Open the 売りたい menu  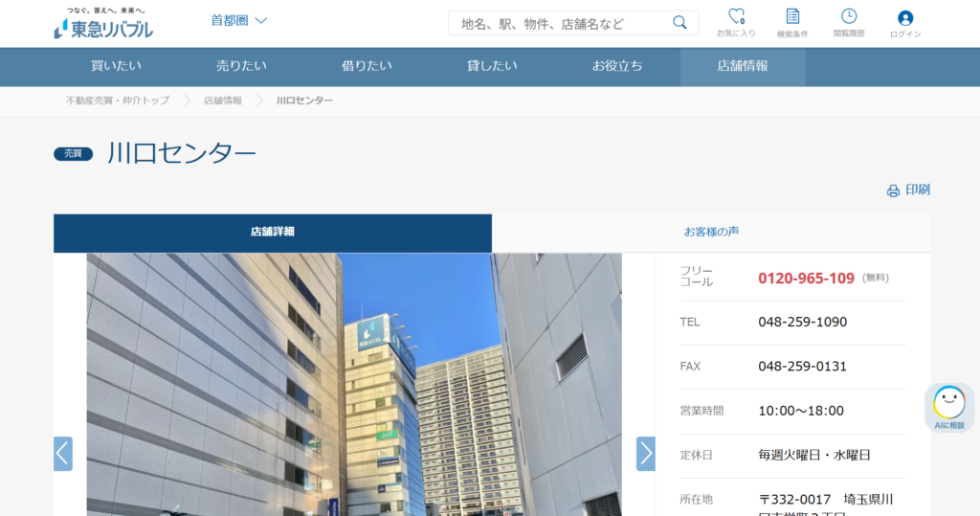pyautogui.click(x=242, y=66)
